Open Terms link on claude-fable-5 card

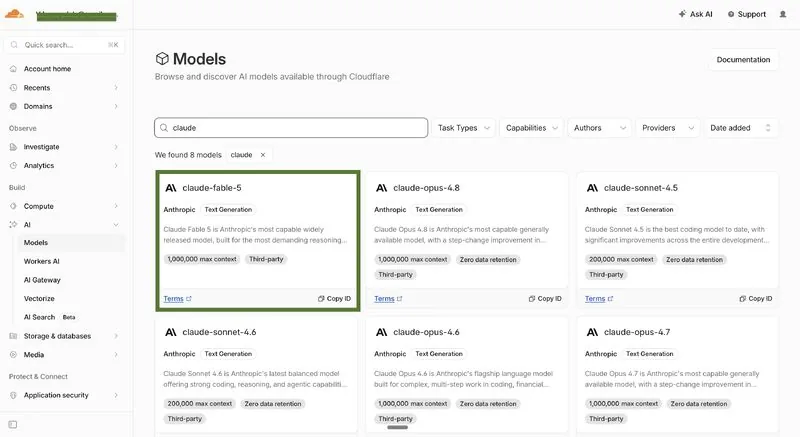pos(177,299)
